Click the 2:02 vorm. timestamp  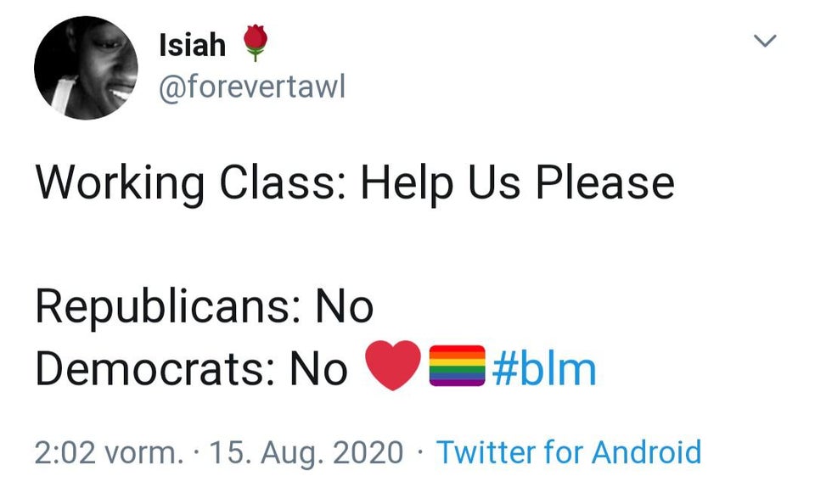109,452
